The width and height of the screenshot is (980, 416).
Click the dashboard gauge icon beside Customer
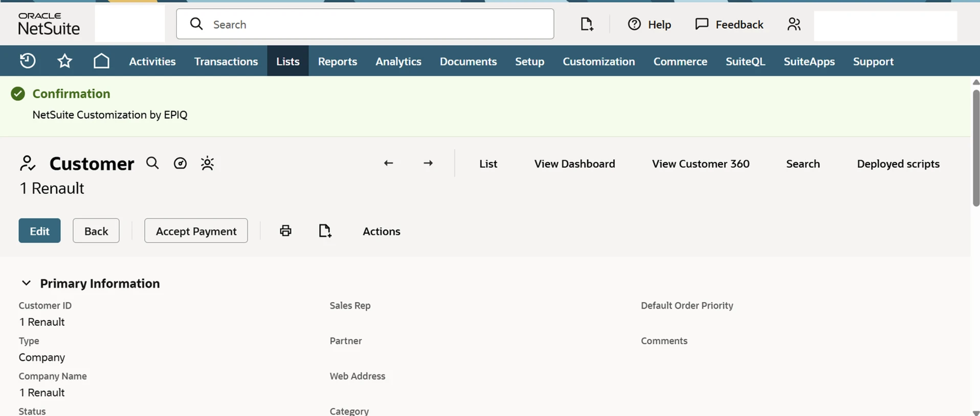click(180, 163)
